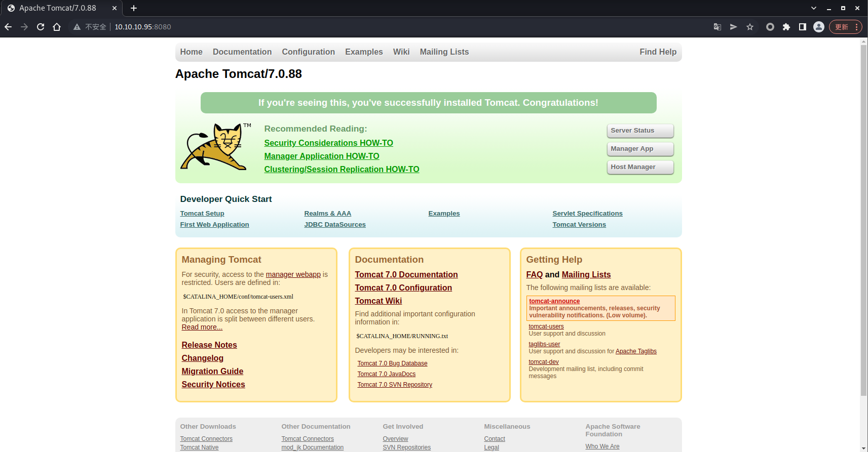Screen dimensions: 868x452
Task: Click the Read more... link
Action: [x=202, y=327]
